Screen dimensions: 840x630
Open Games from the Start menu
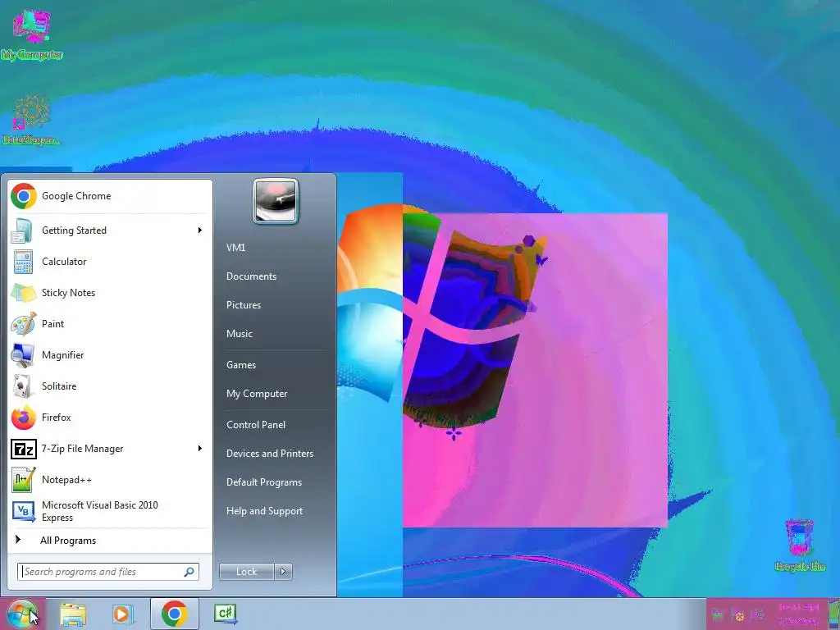241,365
